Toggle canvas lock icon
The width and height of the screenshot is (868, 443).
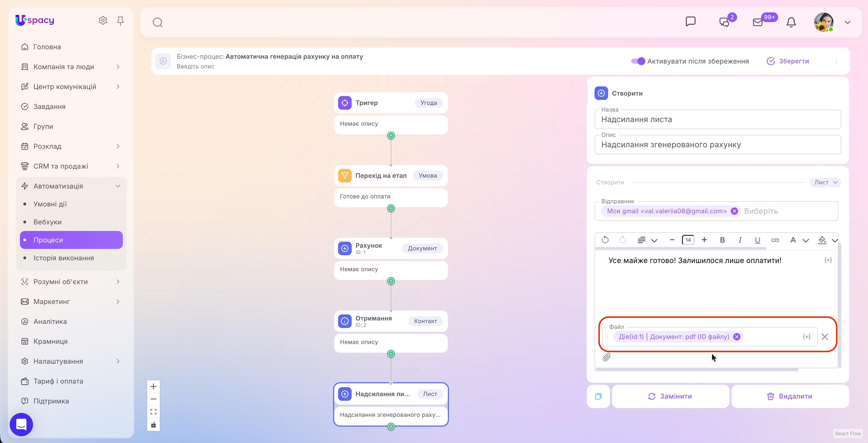coord(153,425)
